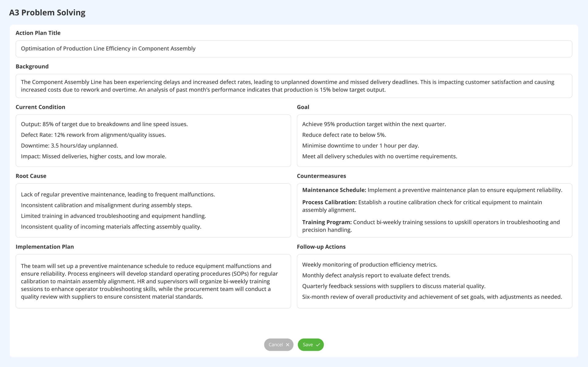Place cursor in the Background text area
The width and height of the screenshot is (588, 367).
(294, 86)
